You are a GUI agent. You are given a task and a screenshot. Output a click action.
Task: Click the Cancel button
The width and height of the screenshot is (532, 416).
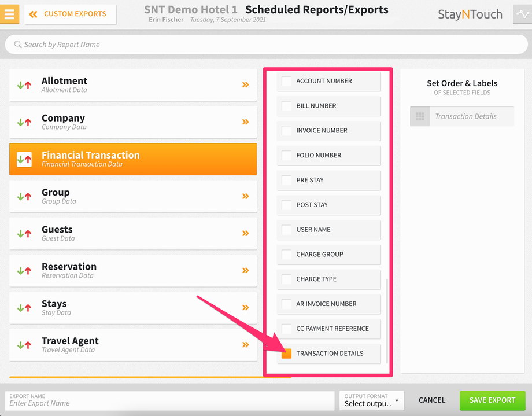[x=432, y=400]
